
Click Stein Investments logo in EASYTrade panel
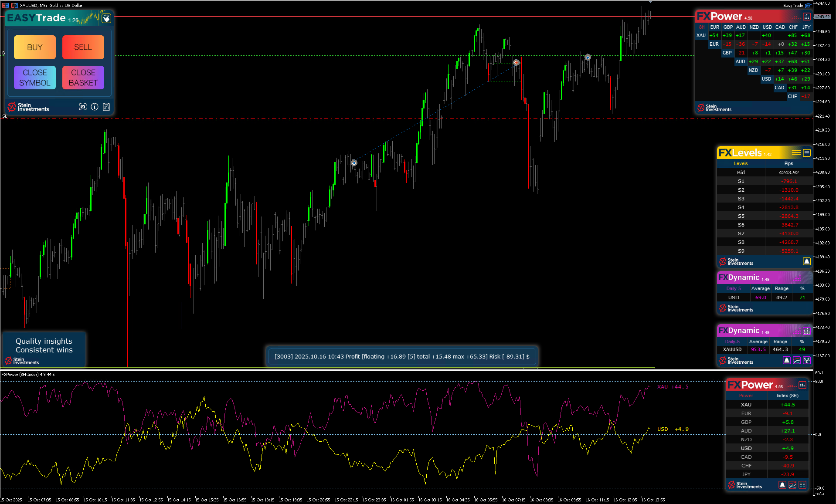click(28, 107)
